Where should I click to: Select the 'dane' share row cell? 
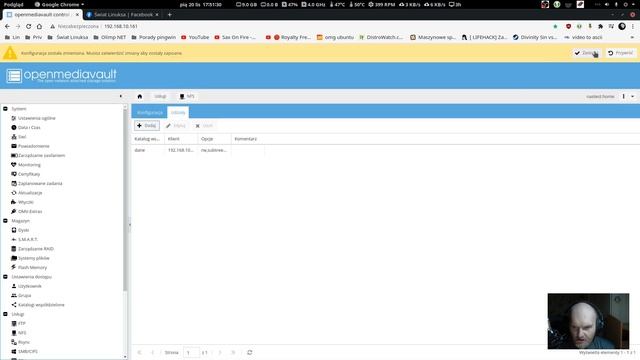pos(148,150)
